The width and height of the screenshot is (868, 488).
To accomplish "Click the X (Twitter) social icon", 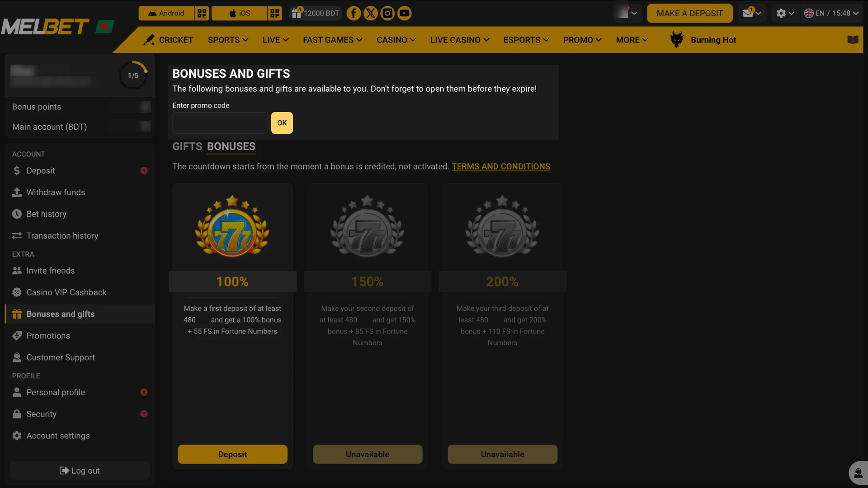I will tap(370, 13).
